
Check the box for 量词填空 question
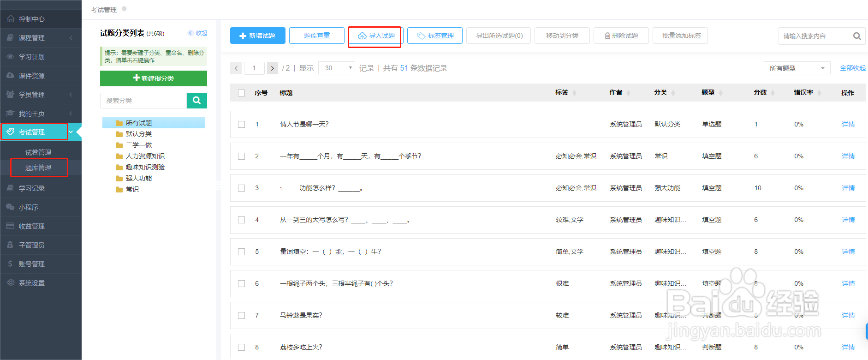[241, 252]
